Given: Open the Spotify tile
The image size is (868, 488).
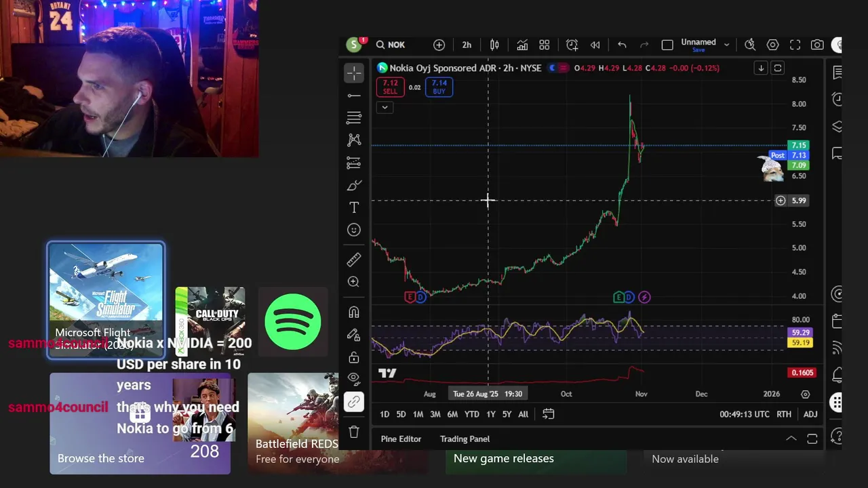Looking at the screenshot, I should (x=293, y=321).
